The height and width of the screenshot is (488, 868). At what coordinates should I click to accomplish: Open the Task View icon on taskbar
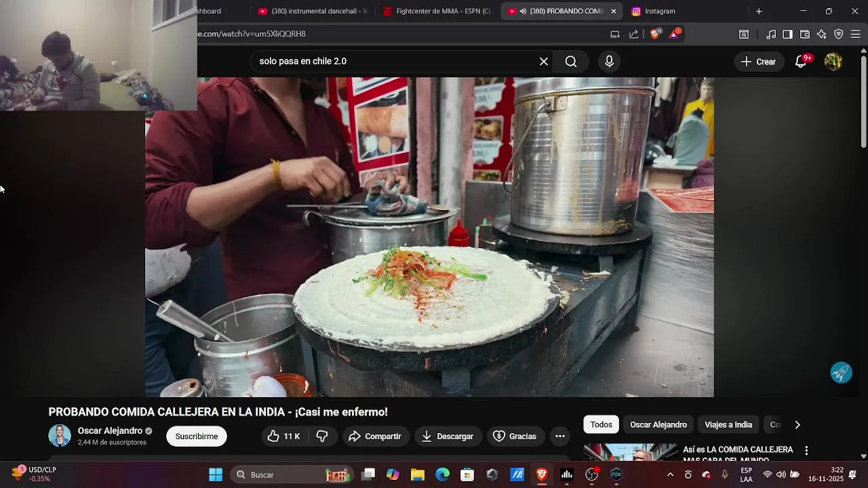[x=368, y=475]
